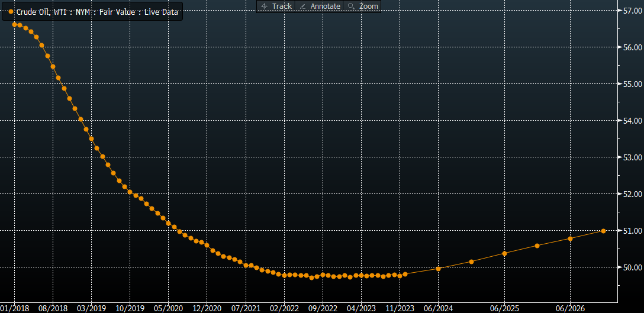Image resolution: width=644 pixels, height=313 pixels.
Task: Click the 09/2022 date axis label
Action: pos(323,308)
